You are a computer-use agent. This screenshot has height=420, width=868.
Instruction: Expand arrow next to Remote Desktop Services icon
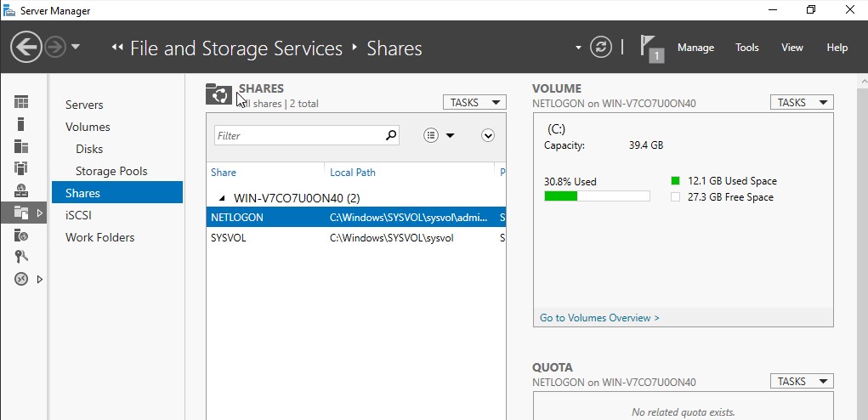(x=39, y=280)
